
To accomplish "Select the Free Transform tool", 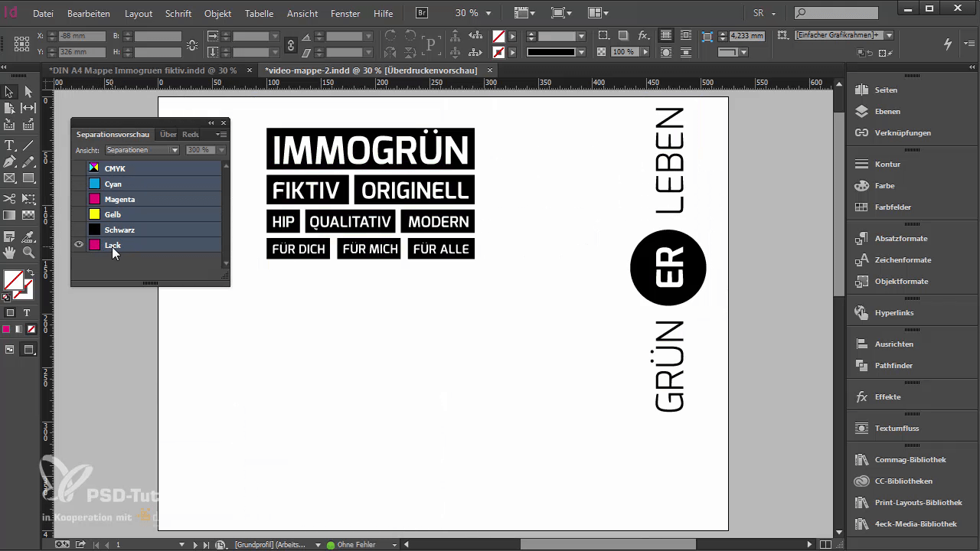I will pos(28,199).
